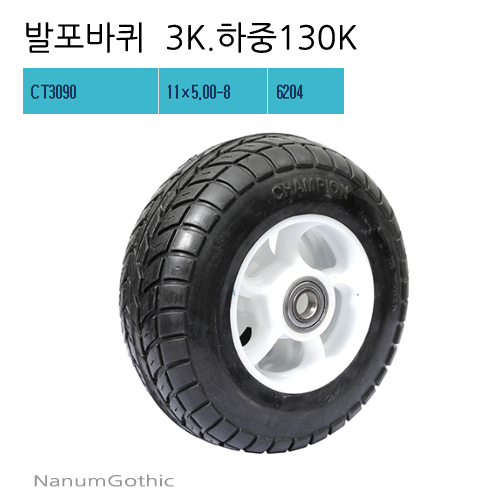500x500 pixels.
Task: Click the black valve hole in rim
Action: 246,336
